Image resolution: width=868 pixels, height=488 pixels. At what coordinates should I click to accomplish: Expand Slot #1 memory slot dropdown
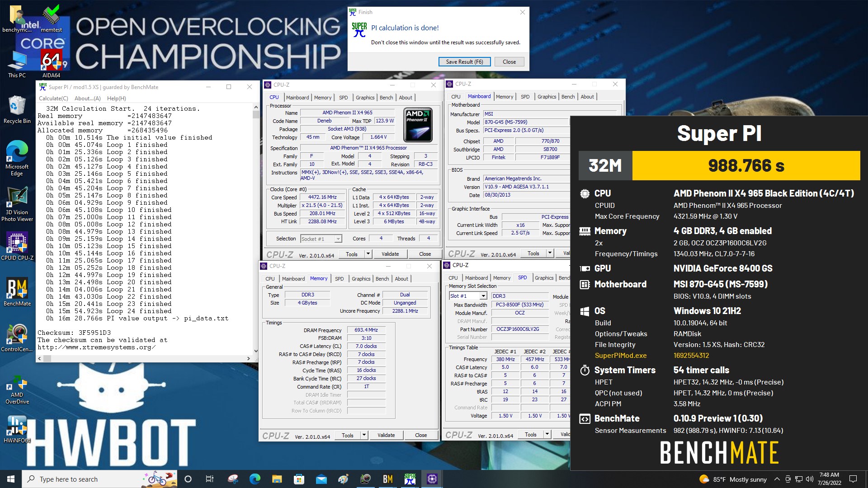pos(483,296)
